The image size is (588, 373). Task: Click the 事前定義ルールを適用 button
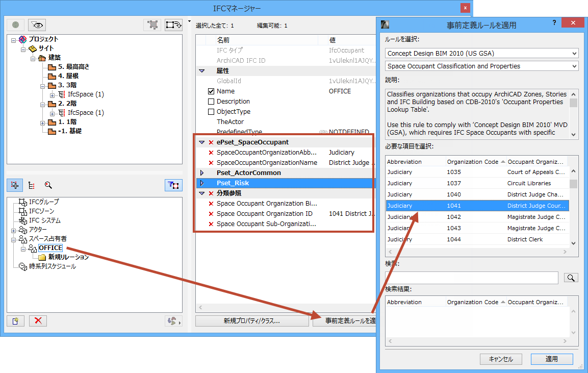[x=344, y=321]
